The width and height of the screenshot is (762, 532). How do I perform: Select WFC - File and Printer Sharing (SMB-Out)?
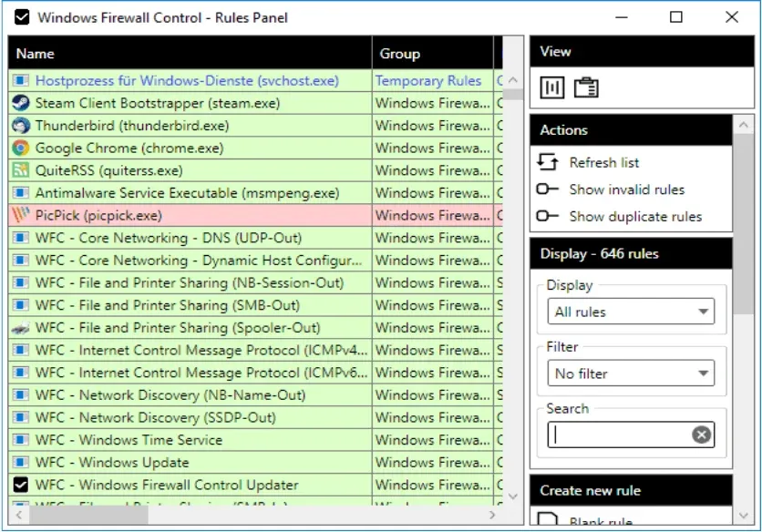255,305
